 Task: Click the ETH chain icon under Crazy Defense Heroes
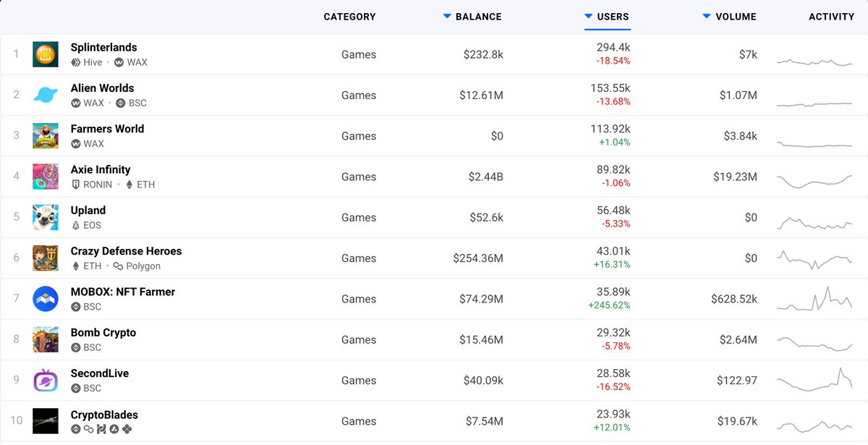tap(75, 266)
